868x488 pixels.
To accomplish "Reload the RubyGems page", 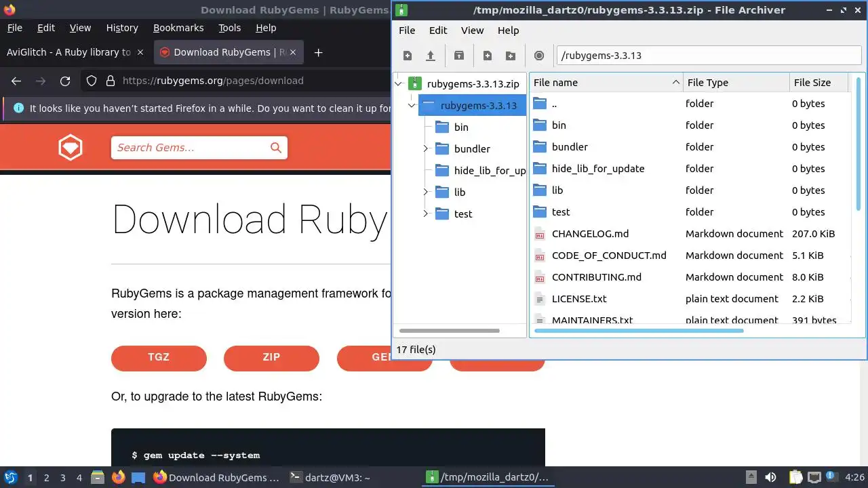I will click(65, 81).
